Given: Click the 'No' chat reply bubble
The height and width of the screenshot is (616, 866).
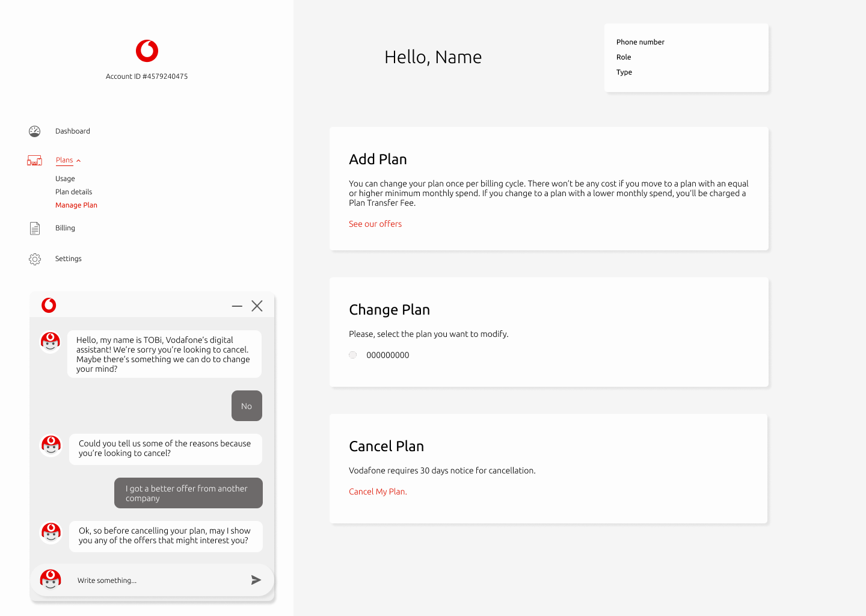Looking at the screenshot, I should (x=247, y=406).
